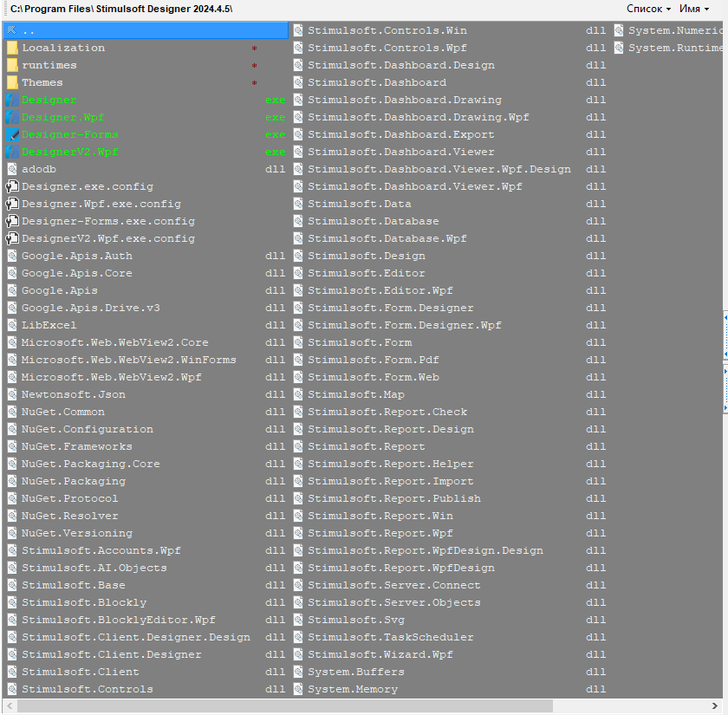The image size is (728, 715).
Task: Select Stimulsoft.Client.Designer.Design file name
Action: (135, 637)
